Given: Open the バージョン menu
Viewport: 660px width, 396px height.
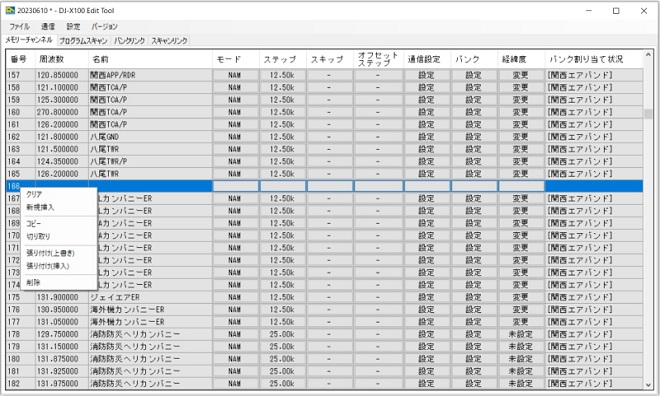Looking at the screenshot, I should [x=104, y=27].
